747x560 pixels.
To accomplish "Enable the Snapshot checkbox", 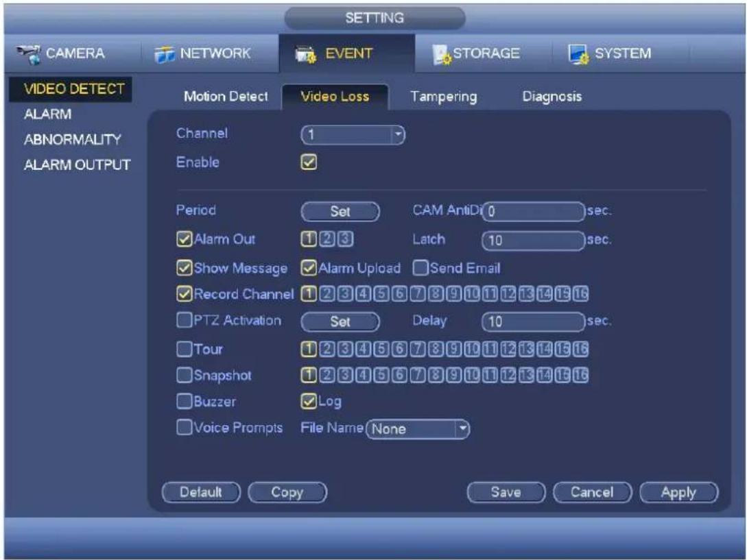I will pyautogui.click(x=185, y=375).
